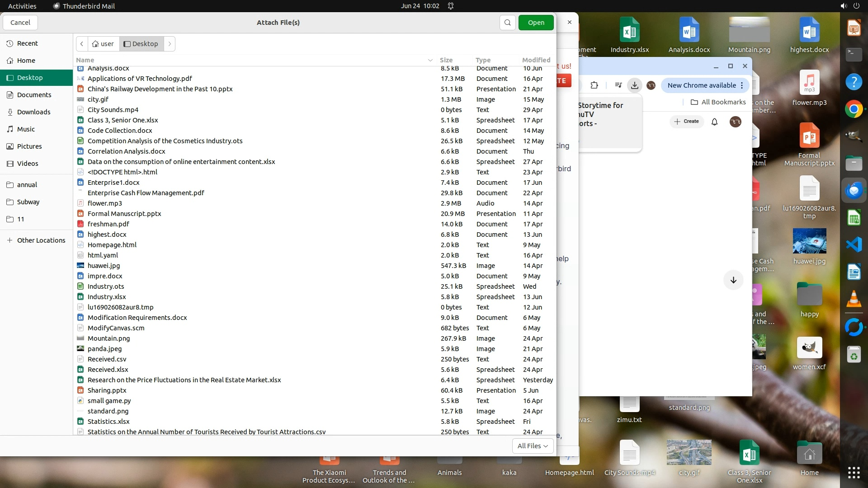Select Downloads in sidebar
Image resolution: width=868 pixels, height=488 pixels.
click(33, 112)
